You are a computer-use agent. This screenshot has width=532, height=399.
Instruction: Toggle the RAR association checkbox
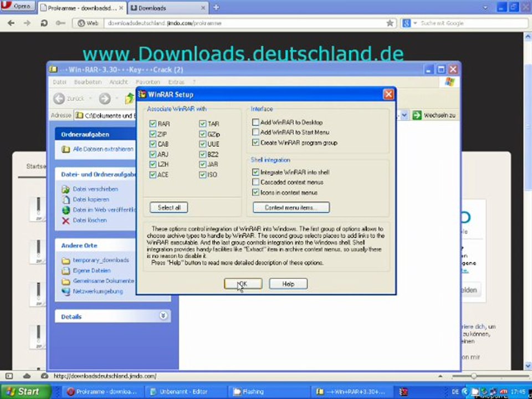tap(153, 124)
